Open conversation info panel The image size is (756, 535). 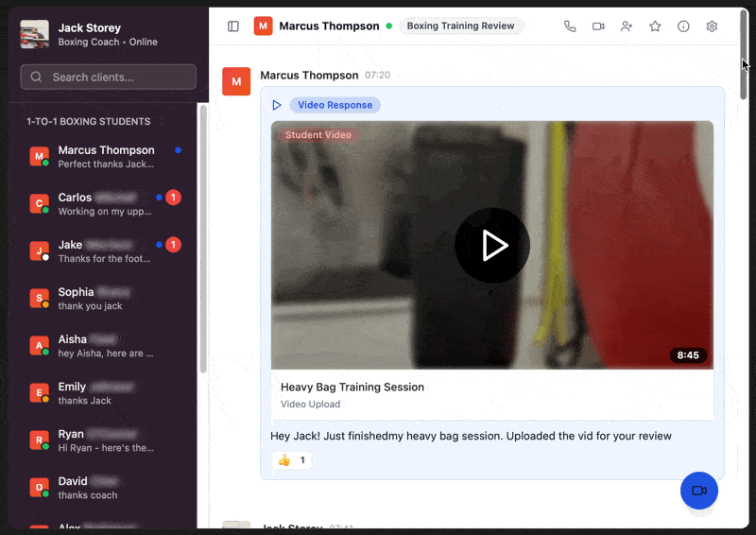pyautogui.click(x=683, y=26)
